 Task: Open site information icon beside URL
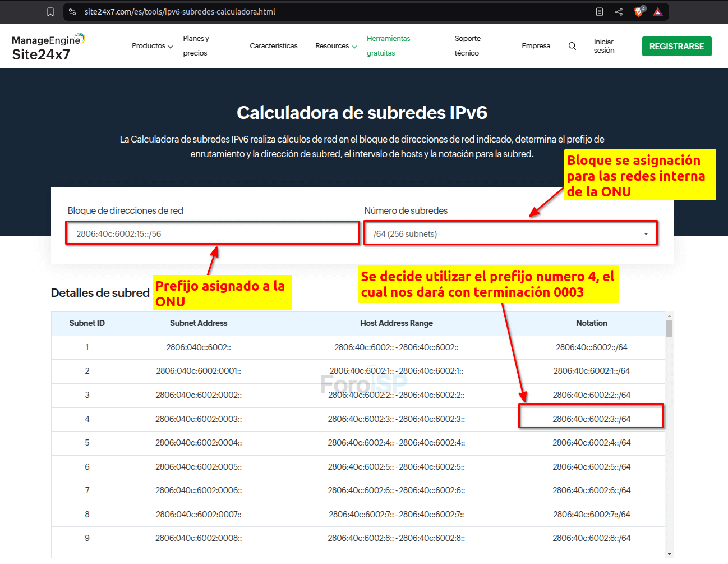click(72, 12)
